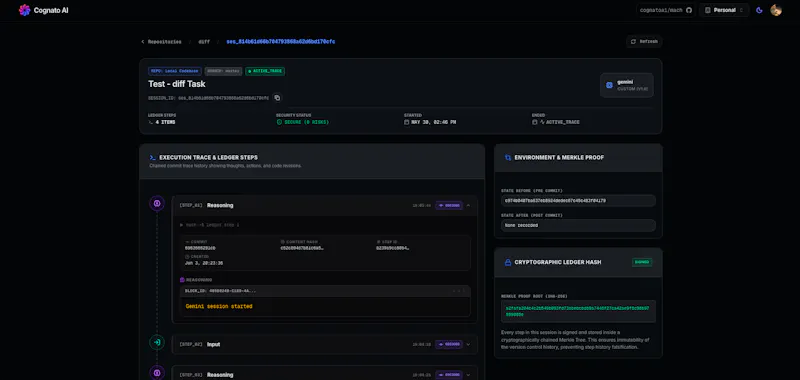Click the gemini agent card
Viewport: 800px width, 380px height.
pos(627,85)
